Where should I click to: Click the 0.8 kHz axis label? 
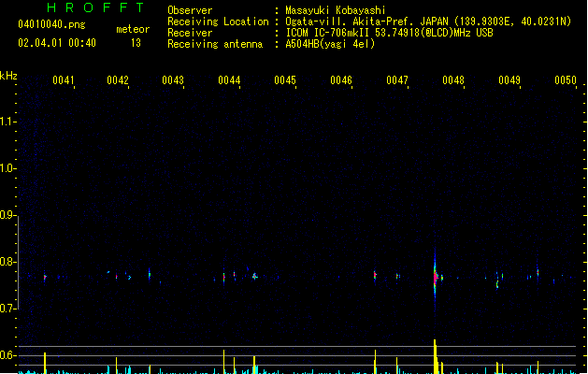tap(7, 262)
